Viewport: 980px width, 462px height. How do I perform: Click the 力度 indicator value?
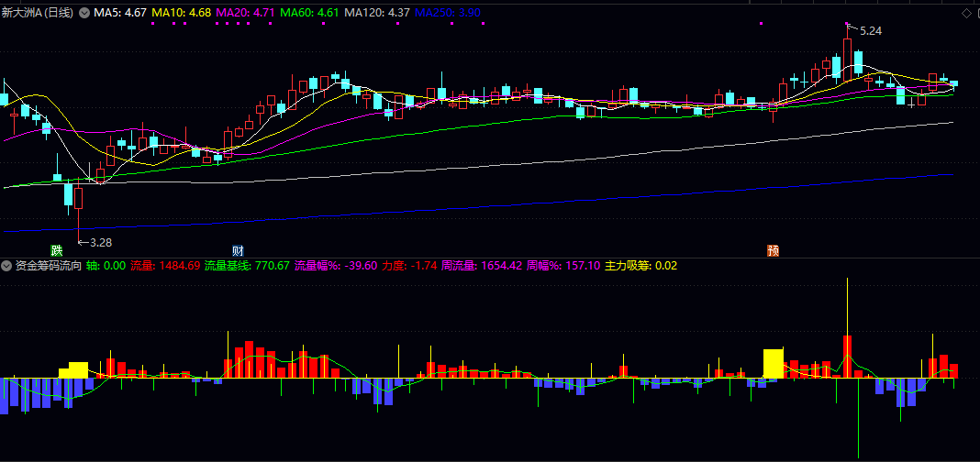(407, 266)
